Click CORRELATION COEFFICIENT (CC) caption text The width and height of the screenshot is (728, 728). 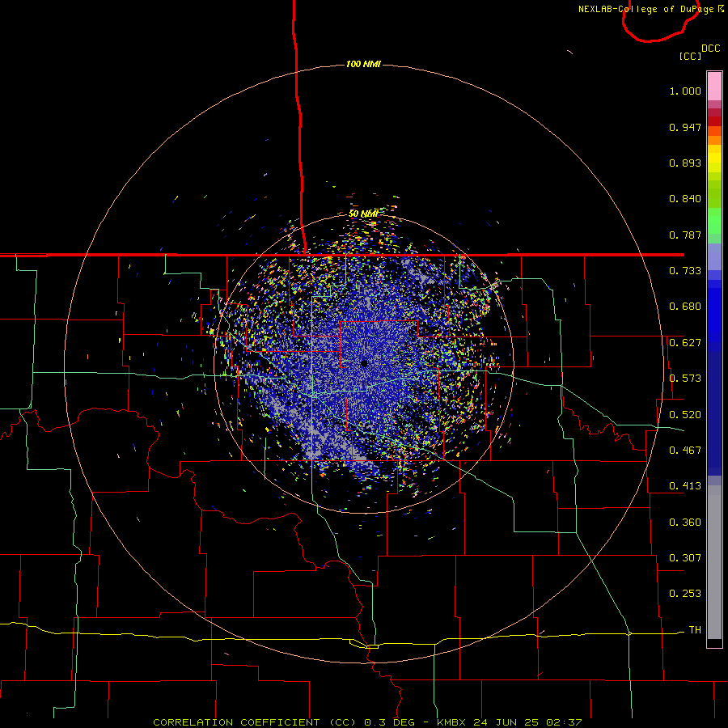click(255, 722)
